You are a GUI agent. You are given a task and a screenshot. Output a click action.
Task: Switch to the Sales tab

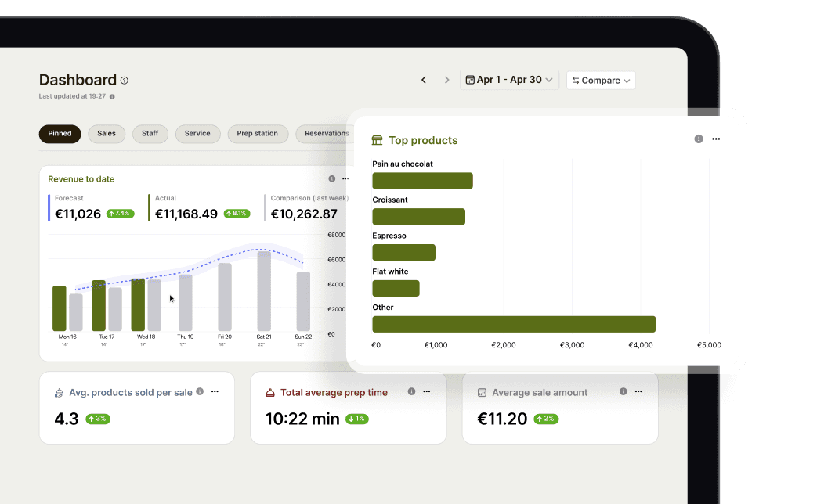click(x=107, y=134)
